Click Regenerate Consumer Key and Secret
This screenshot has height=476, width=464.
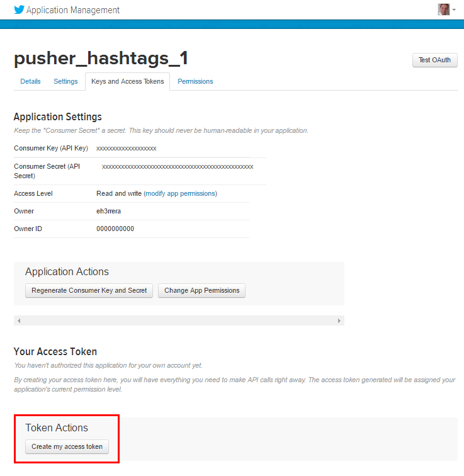[89, 290]
